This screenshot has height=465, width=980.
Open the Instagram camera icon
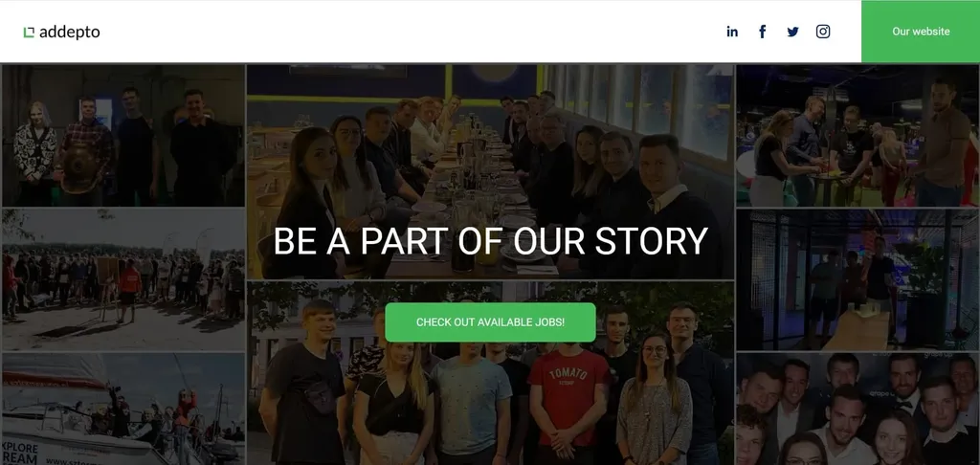823,32
